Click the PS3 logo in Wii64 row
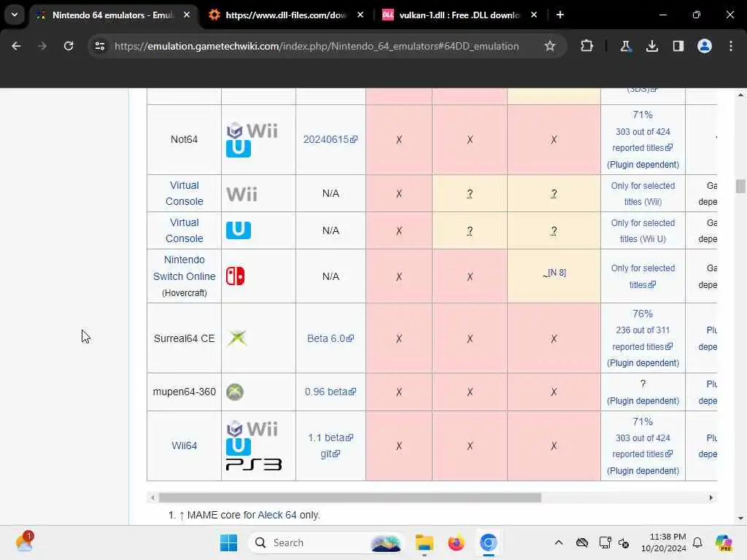Screen dimensions: 747x560 point(254,464)
